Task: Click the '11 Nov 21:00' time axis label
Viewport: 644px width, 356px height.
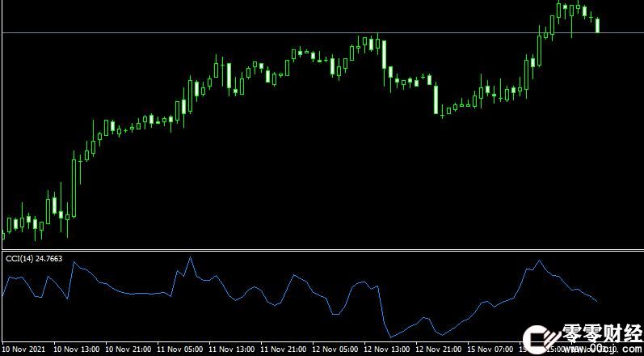Action: coord(284,349)
